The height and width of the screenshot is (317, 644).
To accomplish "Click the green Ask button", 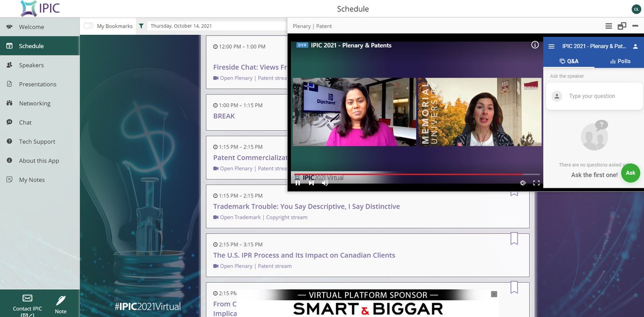I will pos(631,173).
